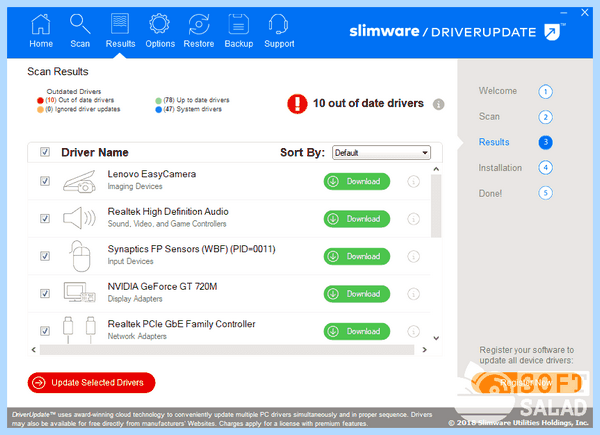The width and height of the screenshot is (600, 435).
Task: Show info for Realtek High Definition Audio
Action: click(413, 219)
